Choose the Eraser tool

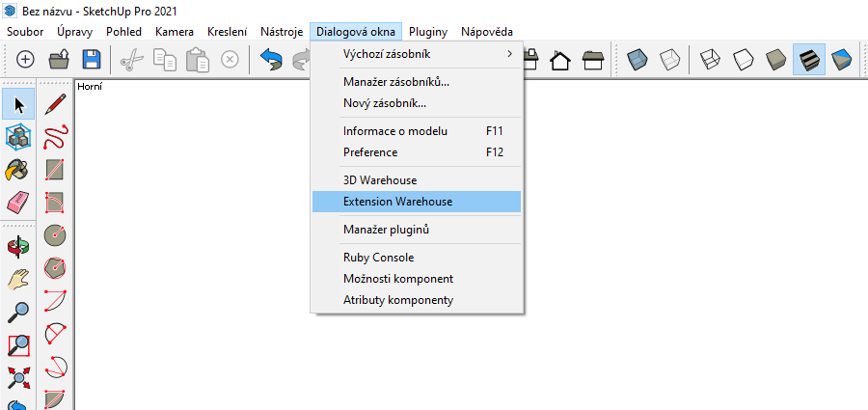(18, 203)
